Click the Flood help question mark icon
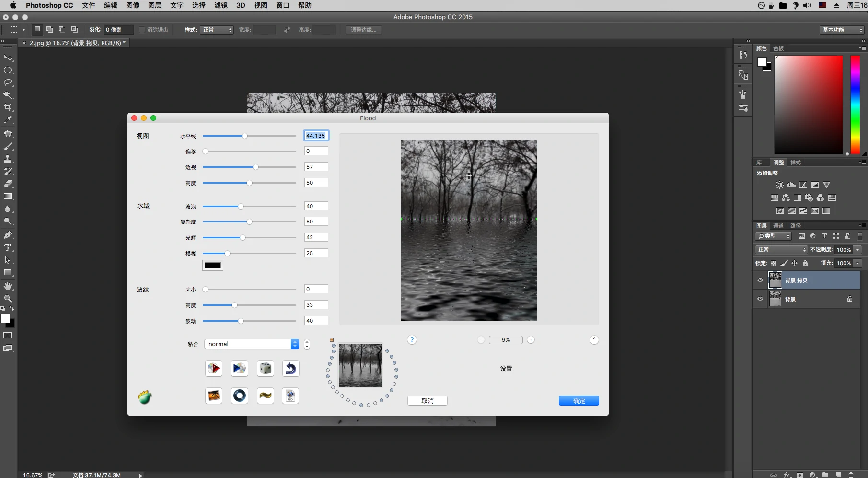868x478 pixels. point(412,340)
